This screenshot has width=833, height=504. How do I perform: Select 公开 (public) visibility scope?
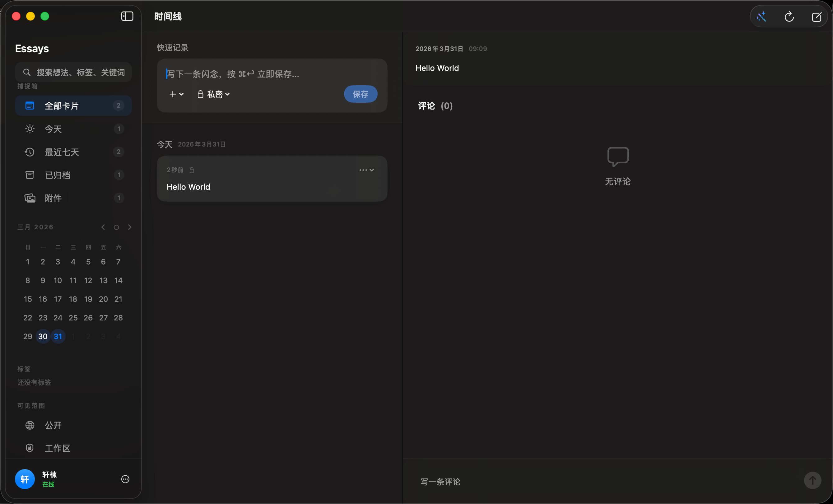pyautogui.click(x=53, y=426)
